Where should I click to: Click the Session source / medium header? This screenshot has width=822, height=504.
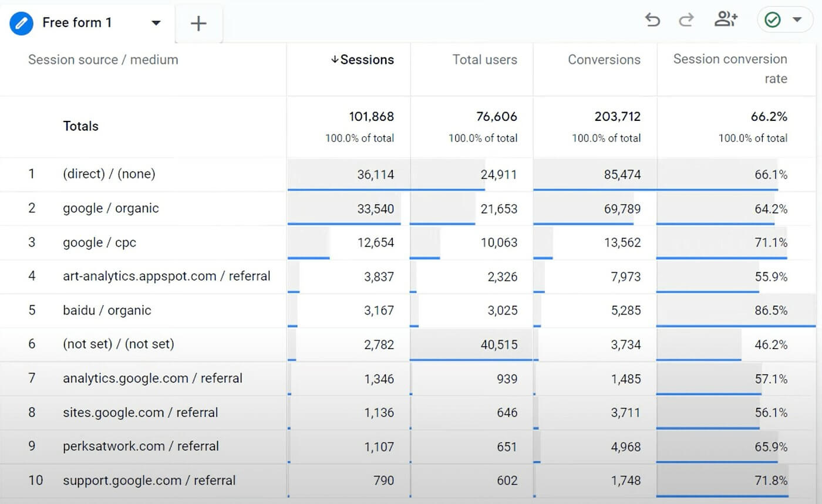click(103, 60)
